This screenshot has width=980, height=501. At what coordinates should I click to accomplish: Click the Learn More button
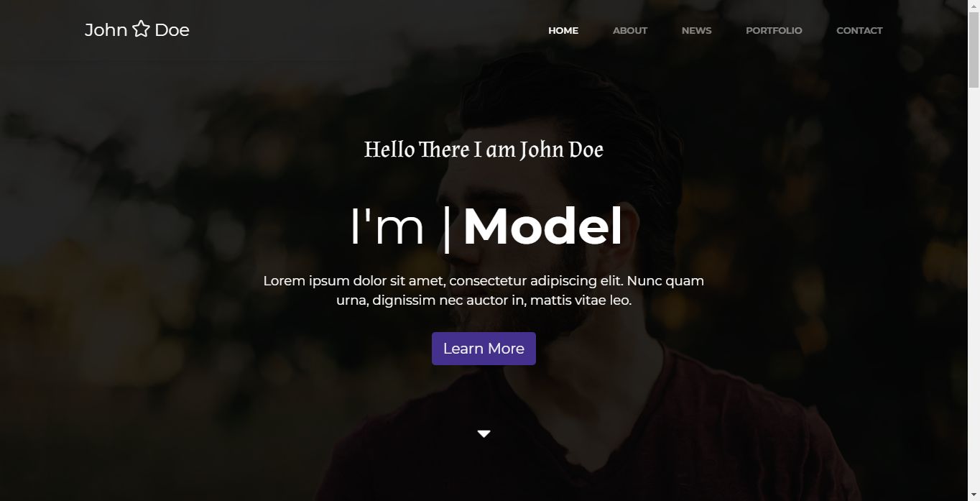tap(484, 349)
